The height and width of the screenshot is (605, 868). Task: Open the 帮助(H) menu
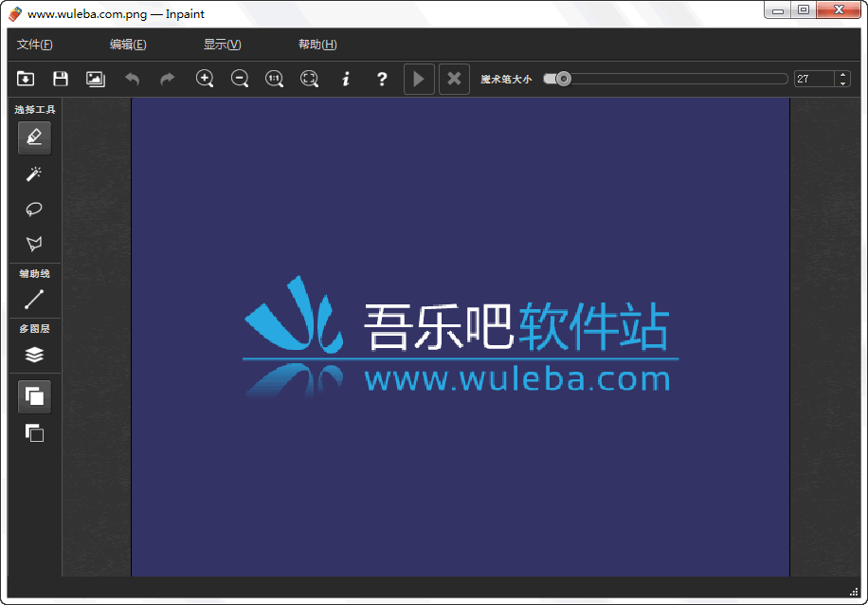317,45
